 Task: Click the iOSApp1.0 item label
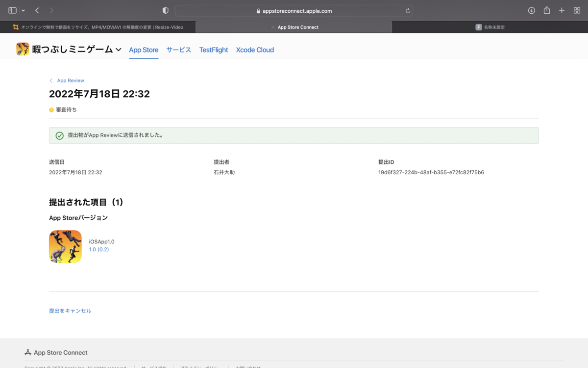point(101,241)
